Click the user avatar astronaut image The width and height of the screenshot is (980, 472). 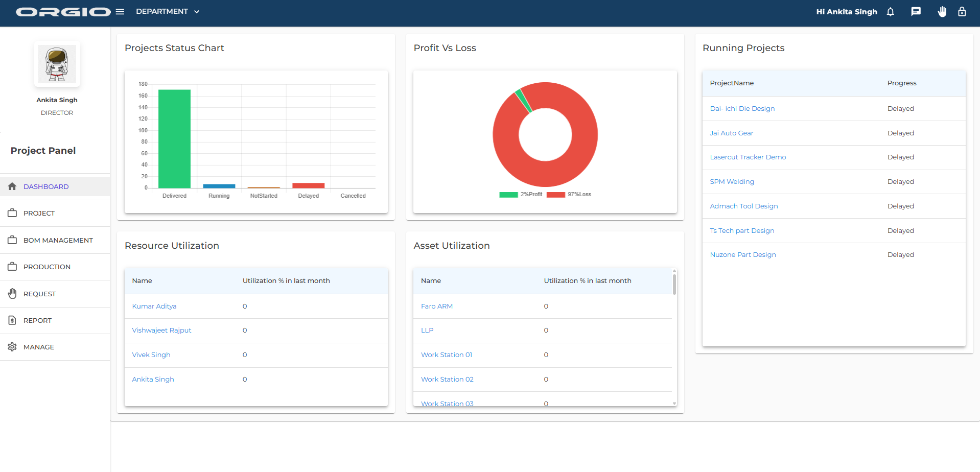point(57,64)
